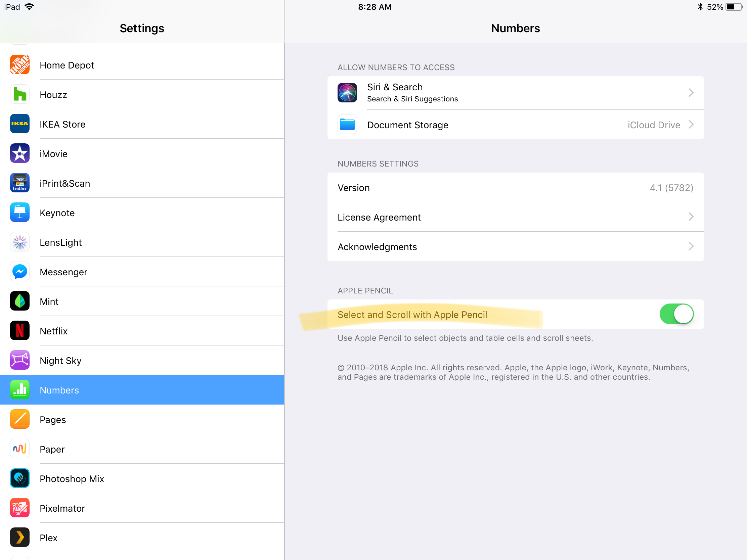
Task: Open Pixelmator settings
Action: [x=142, y=508]
